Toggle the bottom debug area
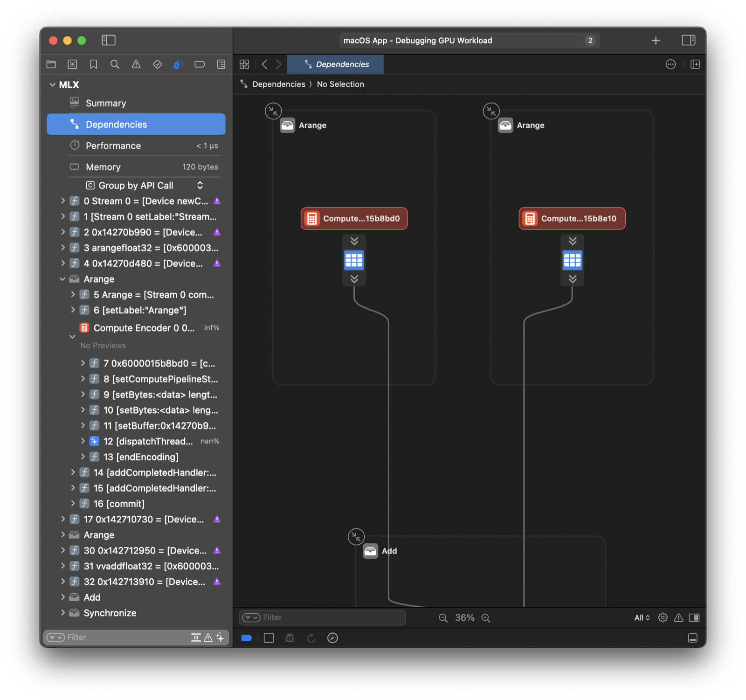 pos(693,638)
